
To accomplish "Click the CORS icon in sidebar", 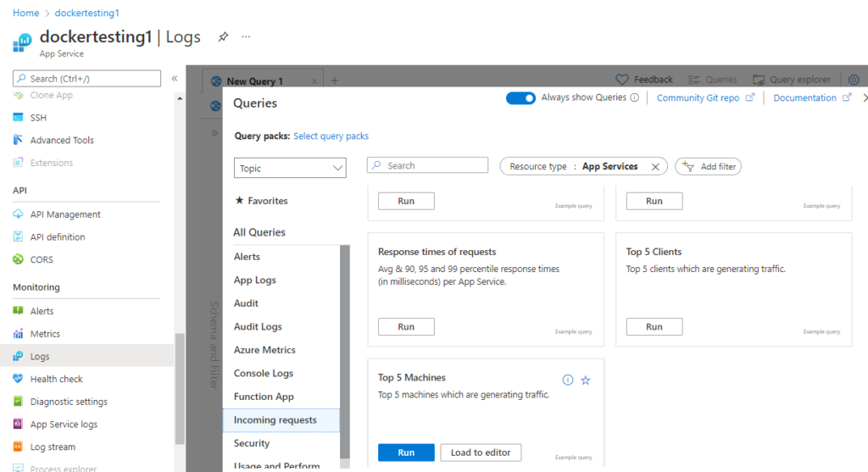I will point(19,259).
